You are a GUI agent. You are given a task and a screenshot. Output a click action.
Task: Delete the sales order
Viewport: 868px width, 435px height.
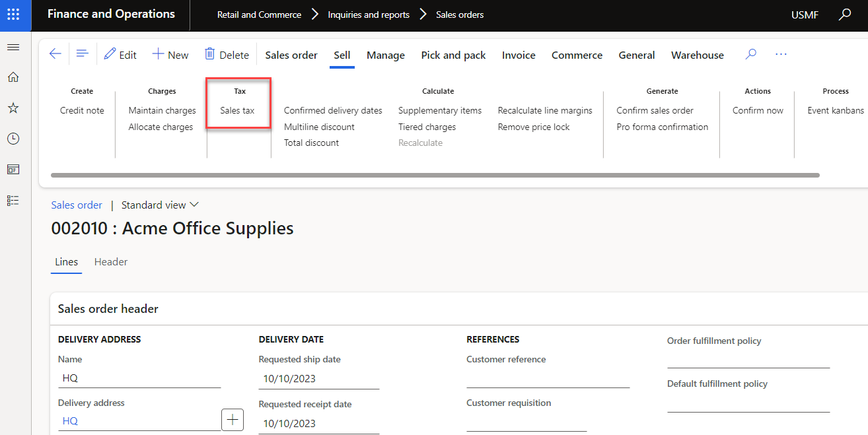click(x=227, y=55)
